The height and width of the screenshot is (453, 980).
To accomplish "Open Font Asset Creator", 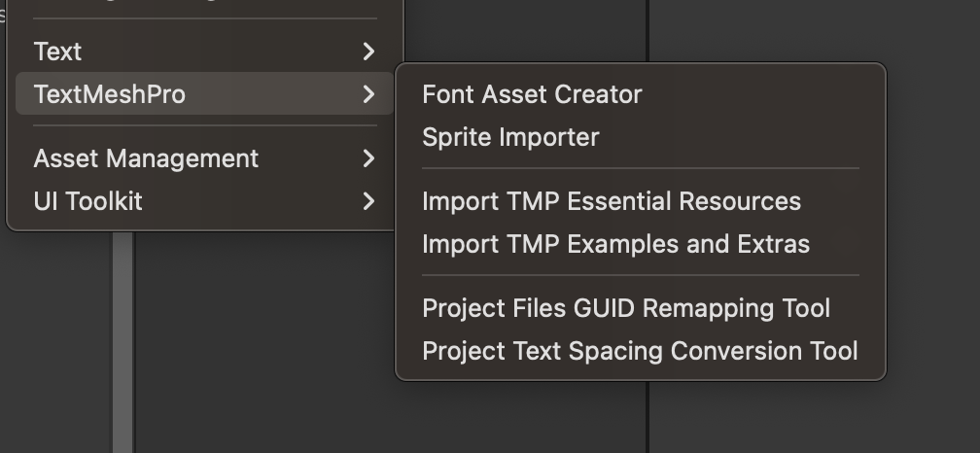I will coord(532,94).
